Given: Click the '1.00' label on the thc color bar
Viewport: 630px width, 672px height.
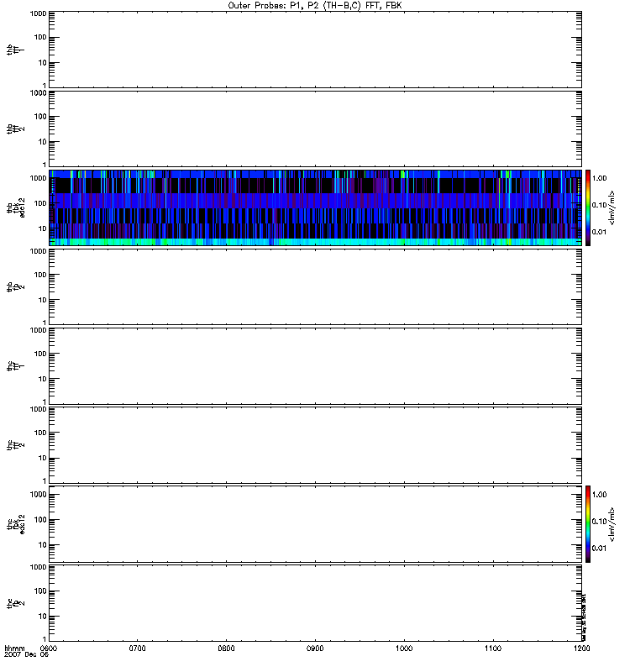Looking at the screenshot, I should tap(599, 495).
